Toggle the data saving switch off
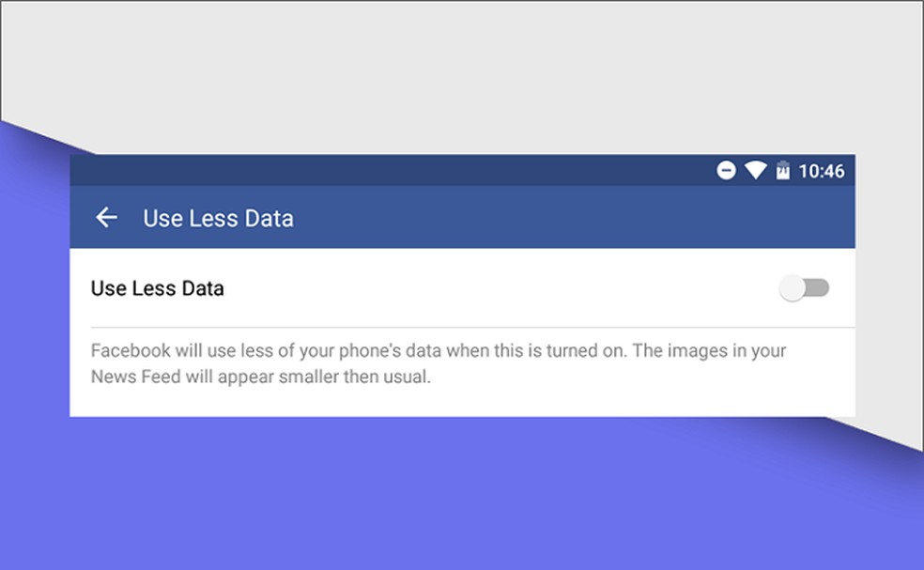924x570 pixels. tap(805, 288)
